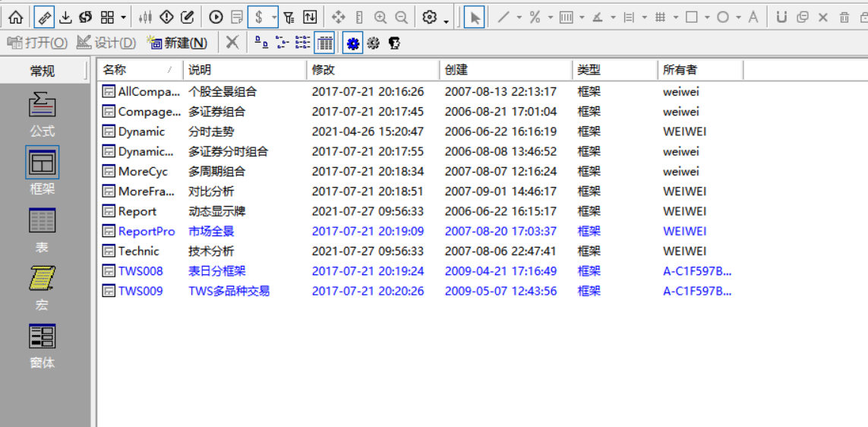Select the hash grid drawing tool

coord(660,17)
